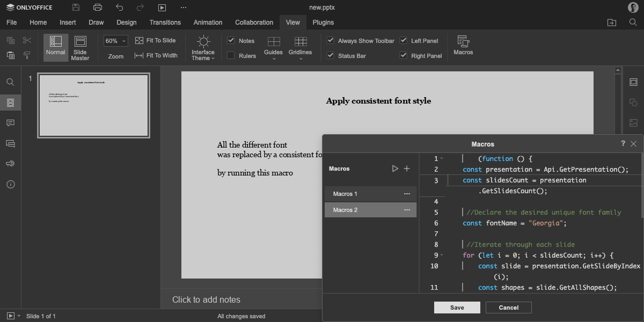Switch to the Transitions tab

165,23
